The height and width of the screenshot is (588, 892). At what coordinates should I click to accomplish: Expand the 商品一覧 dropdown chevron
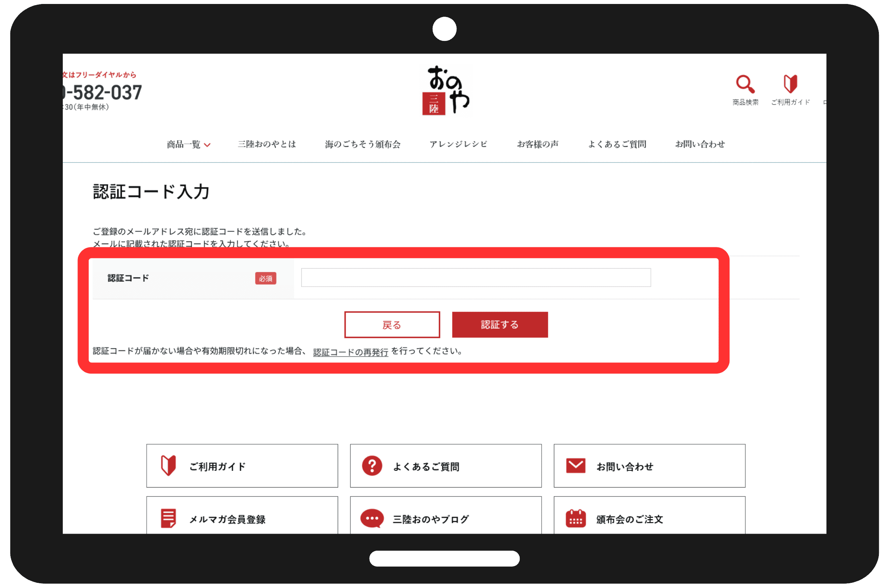click(207, 145)
